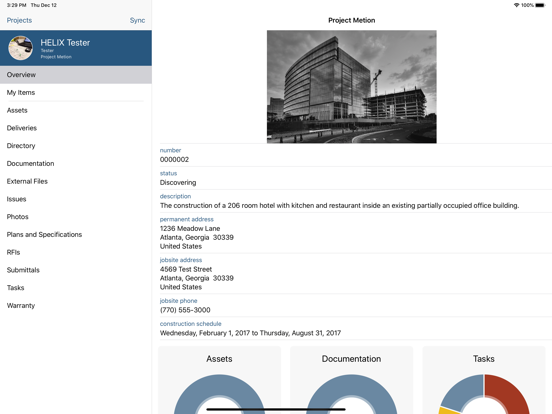Open the Directory section
Viewport: 552px width, 414px height.
pyautogui.click(x=76, y=146)
